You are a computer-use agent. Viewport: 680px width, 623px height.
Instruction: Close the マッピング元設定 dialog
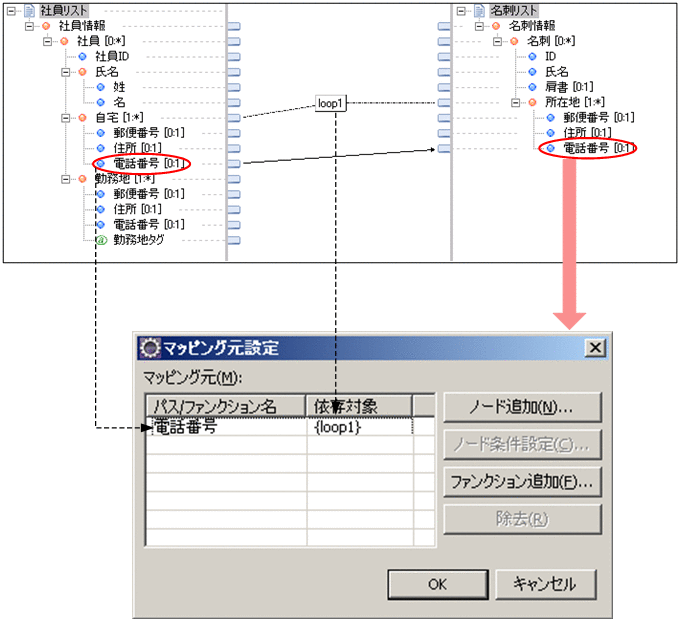click(595, 348)
